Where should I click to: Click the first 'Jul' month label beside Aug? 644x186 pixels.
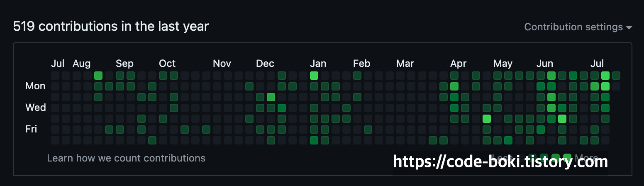click(58, 64)
